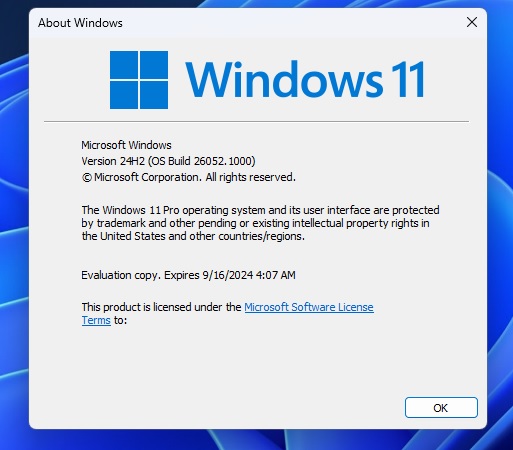
Task: Click the 'The Windows 11 Pro operating system' paragraph
Action: tap(260, 223)
